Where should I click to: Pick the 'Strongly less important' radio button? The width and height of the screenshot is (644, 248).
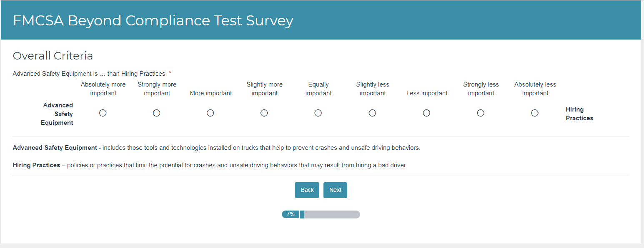(x=481, y=113)
